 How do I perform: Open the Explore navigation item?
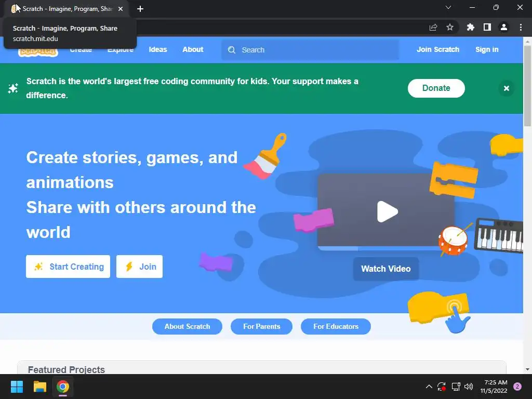(x=121, y=49)
